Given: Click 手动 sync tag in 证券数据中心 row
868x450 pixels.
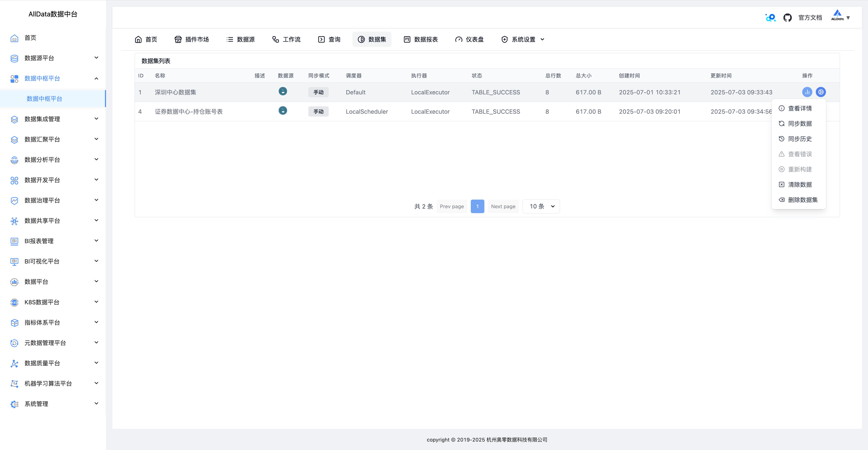Looking at the screenshot, I should click(319, 111).
